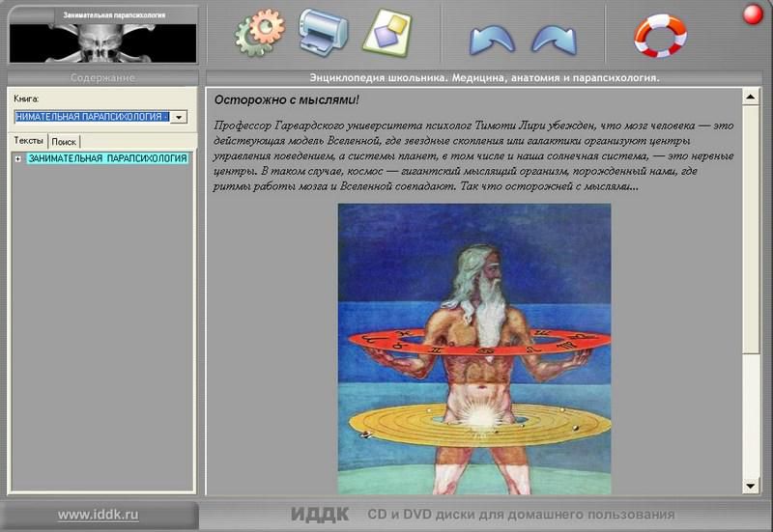Image resolution: width=773 pixels, height=532 pixels.
Task: Switch to the Тексты tab
Action: pos(29,141)
